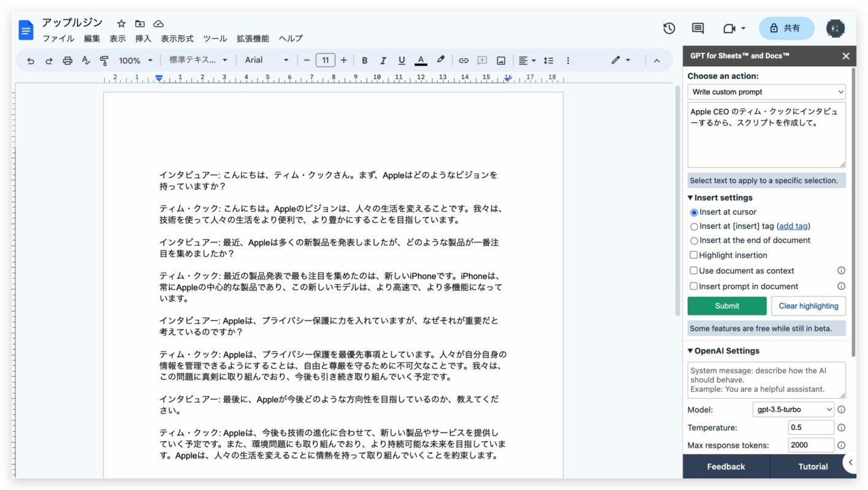The width and height of the screenshot is (868, 490).
Task: Add a comment from the toolbar
Action: point(482,61)
